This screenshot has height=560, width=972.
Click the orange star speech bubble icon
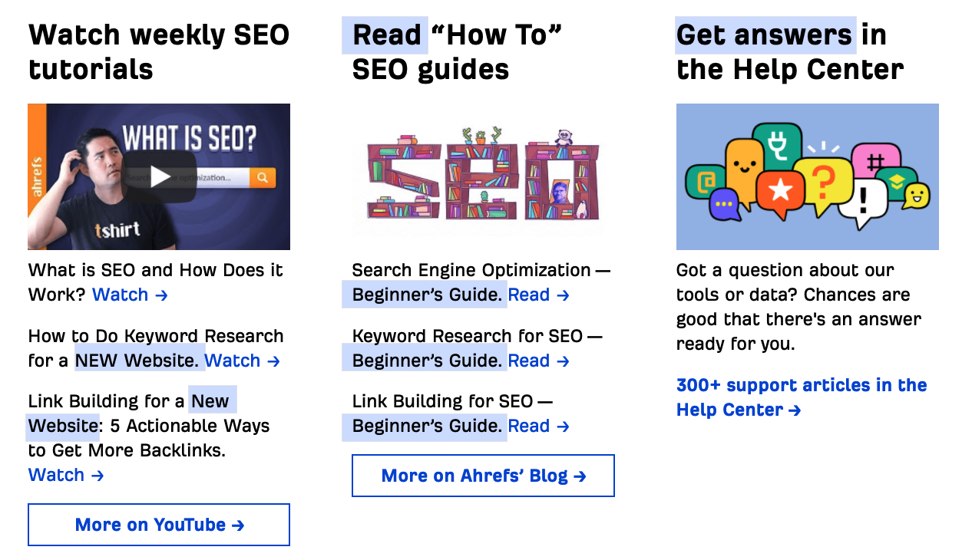point(781,189)
